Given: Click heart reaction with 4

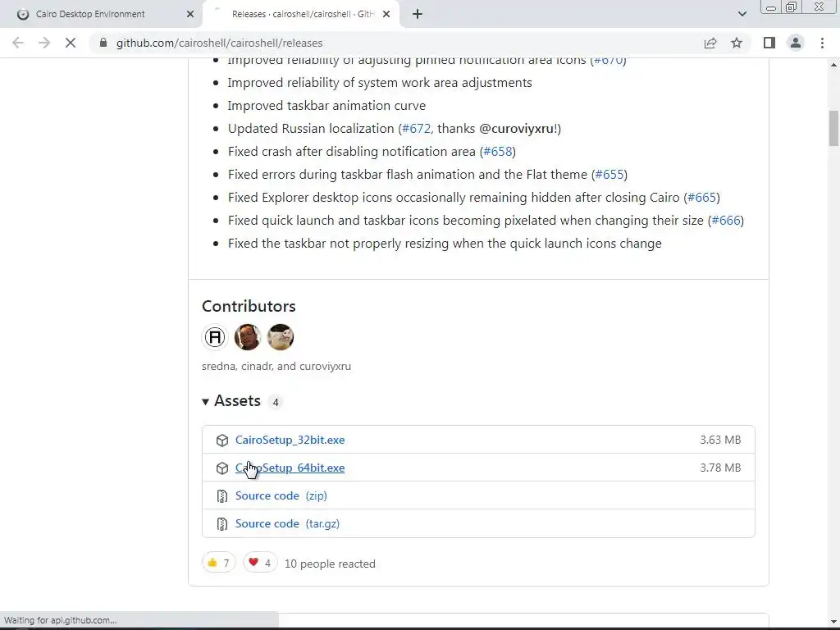Looking at the screenshot, I should (260, 563).
